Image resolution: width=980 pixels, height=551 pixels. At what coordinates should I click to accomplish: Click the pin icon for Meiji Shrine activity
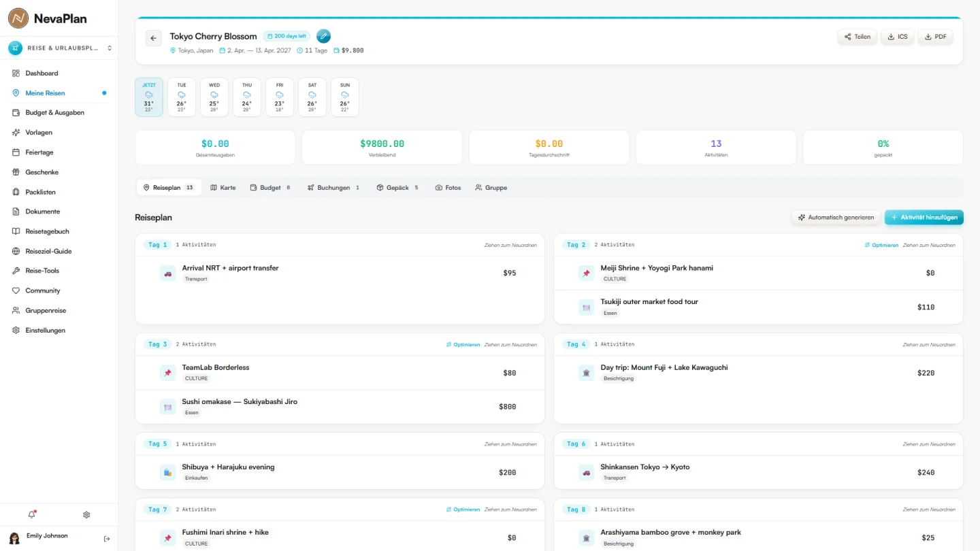click(x=586, y=273)
